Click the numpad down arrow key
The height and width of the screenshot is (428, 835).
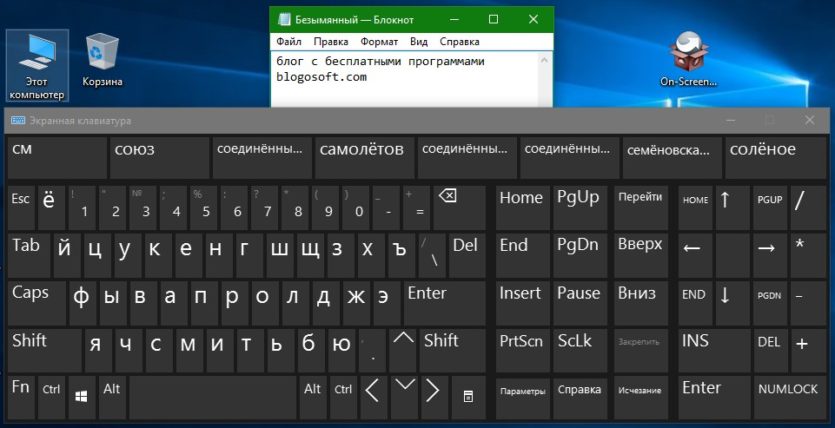pos(733,302)
